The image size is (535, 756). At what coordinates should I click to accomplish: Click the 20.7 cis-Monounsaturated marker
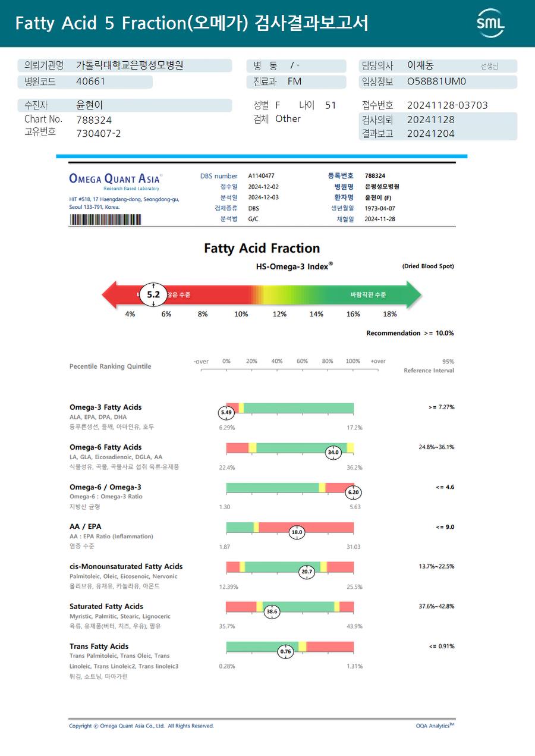point(307,572)
